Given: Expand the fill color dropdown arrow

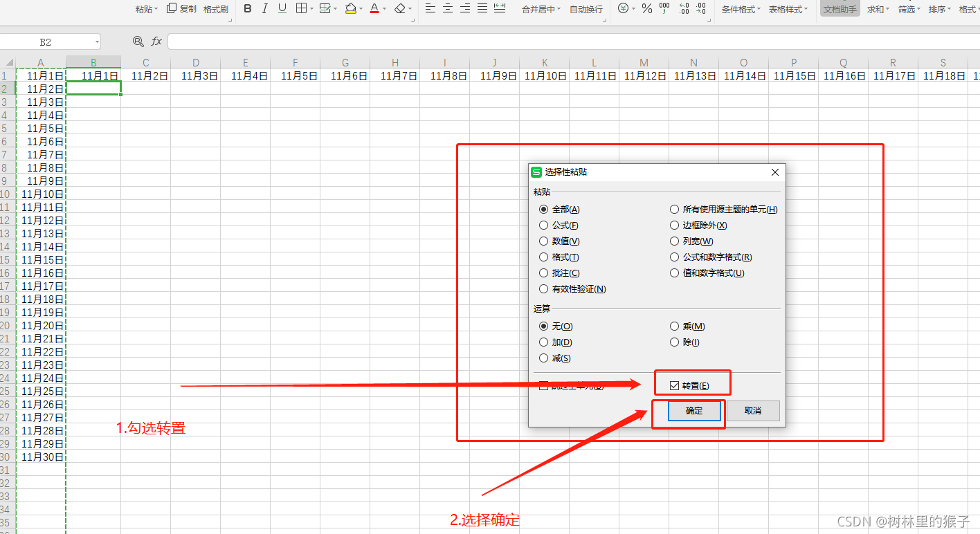Looking at the screenshot, I should click(362, 10).
